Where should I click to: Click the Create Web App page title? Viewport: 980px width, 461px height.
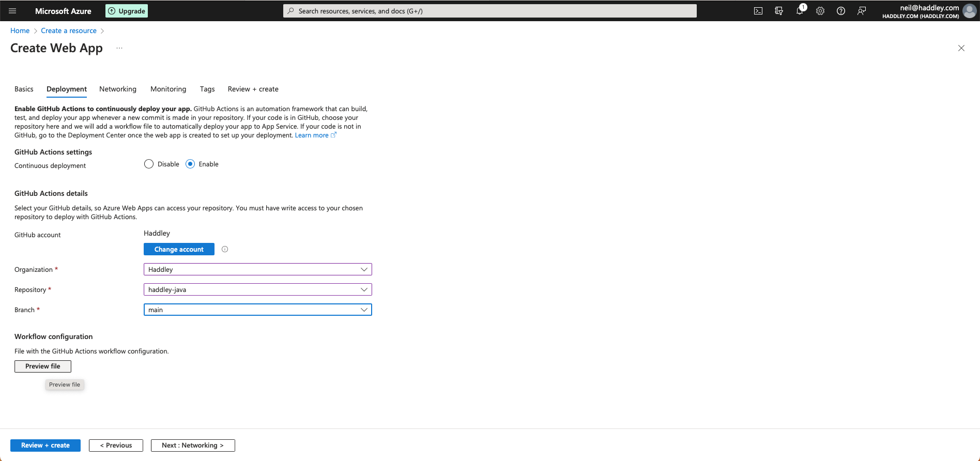pyautogui.click(x=56, y=48)
